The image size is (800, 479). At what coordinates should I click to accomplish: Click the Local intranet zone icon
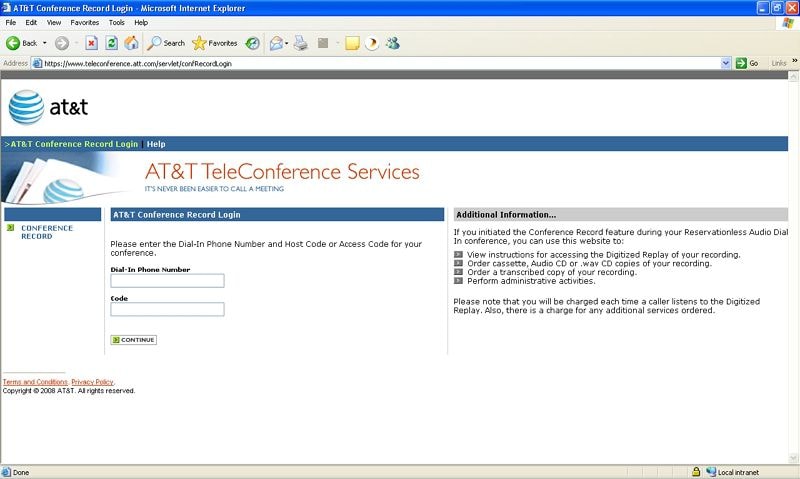pos(711,472)
